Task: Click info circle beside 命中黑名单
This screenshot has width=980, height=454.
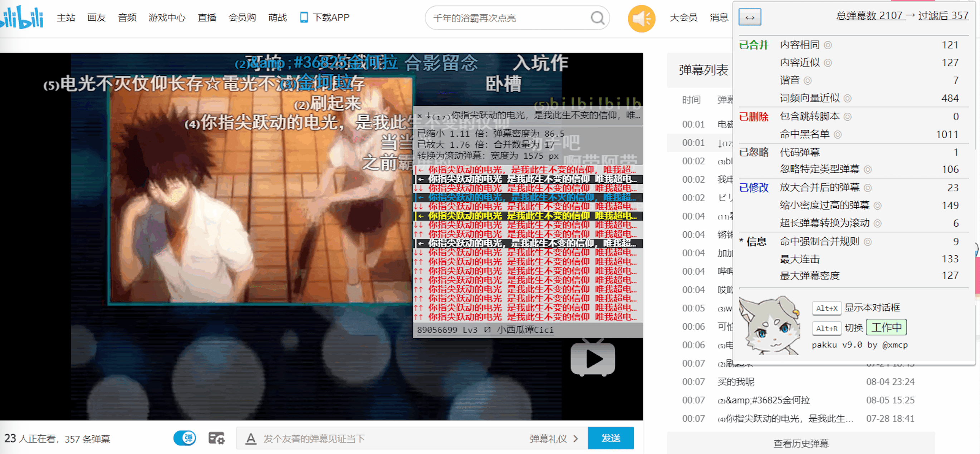Action: coord(837,135)
